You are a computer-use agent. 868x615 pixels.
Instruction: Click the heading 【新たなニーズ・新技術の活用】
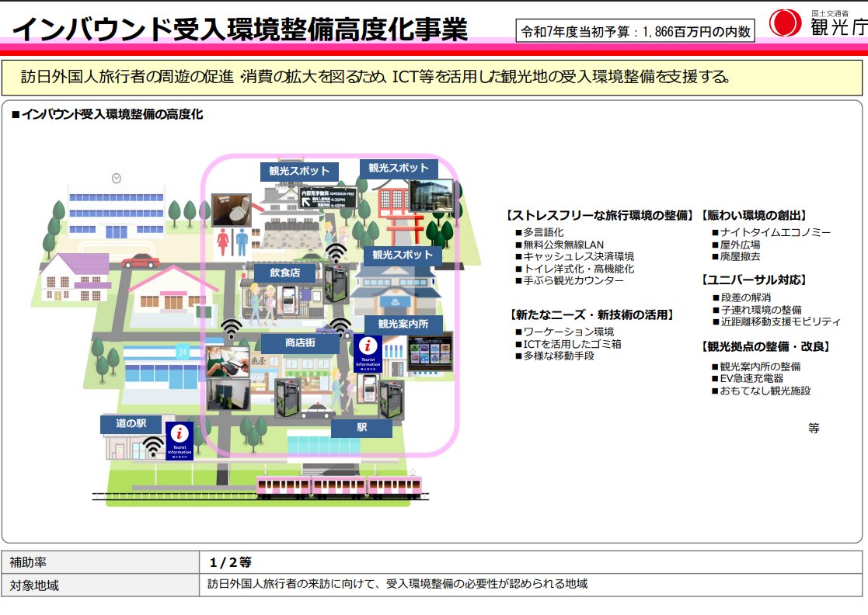coord(592,314)
